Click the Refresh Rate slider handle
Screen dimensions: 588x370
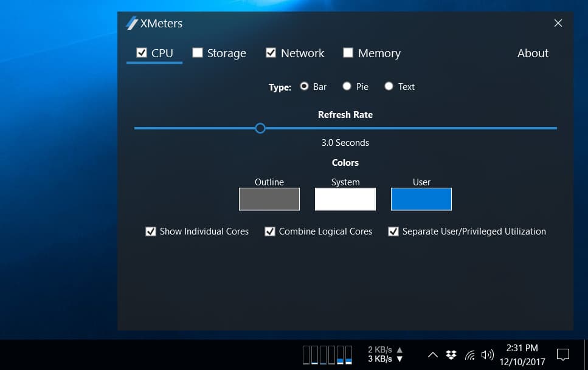pyautogui.click(x=260, y=128)
